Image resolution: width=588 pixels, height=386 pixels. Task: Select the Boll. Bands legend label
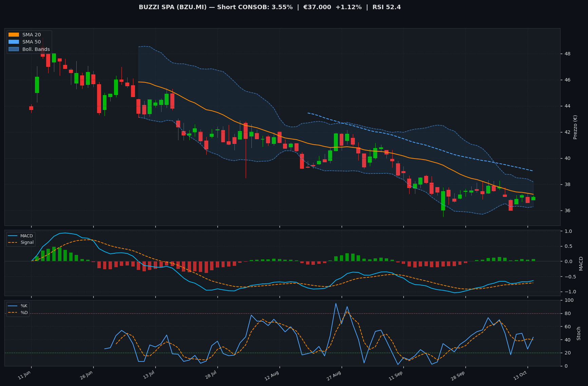pos(36,49)
